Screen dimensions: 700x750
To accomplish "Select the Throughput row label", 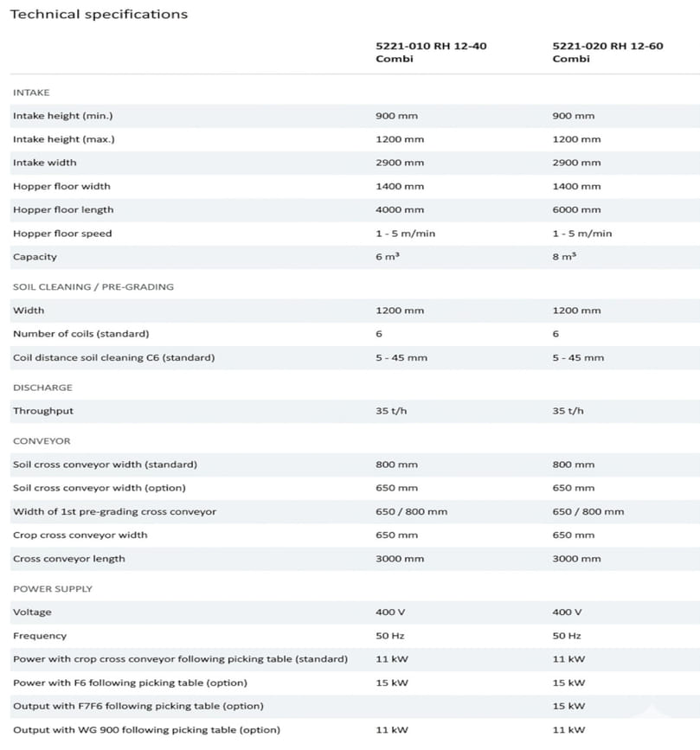I will [43, 411].
